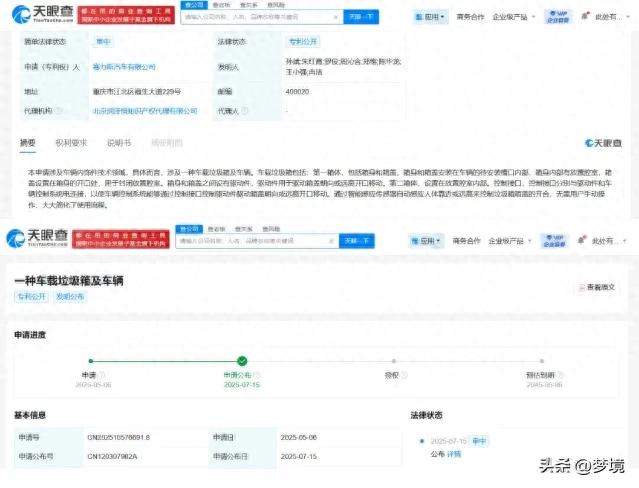
Task: Click help icon next to 授权 stage
Action: (404, 375)
